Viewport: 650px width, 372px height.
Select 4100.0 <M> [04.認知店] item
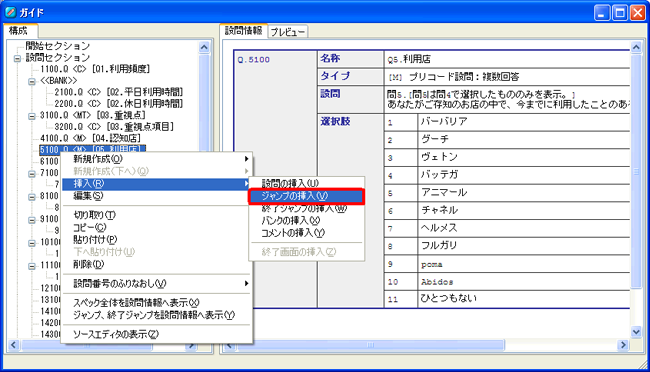[x=90, y=138]
